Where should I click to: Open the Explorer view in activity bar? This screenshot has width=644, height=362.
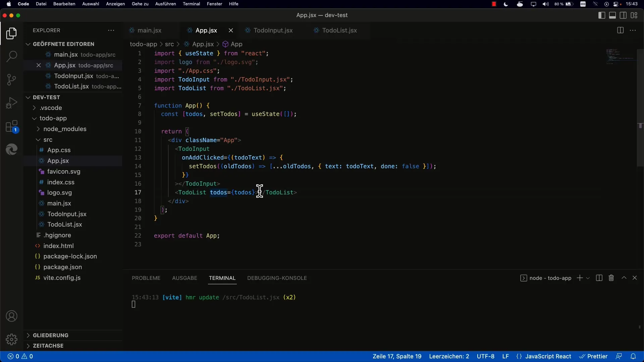(x=11, y=34)
